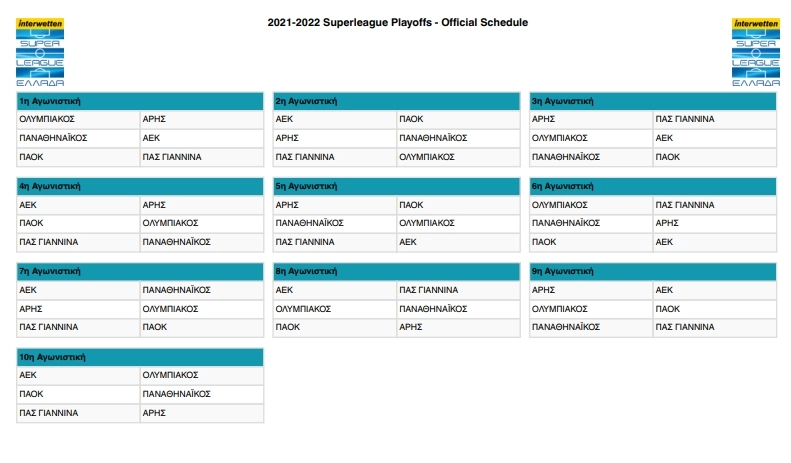Select ΠΑΝΑΘΗΝΑΪΚΟΣ away cell in 2η Αγωνιστική

433,138
